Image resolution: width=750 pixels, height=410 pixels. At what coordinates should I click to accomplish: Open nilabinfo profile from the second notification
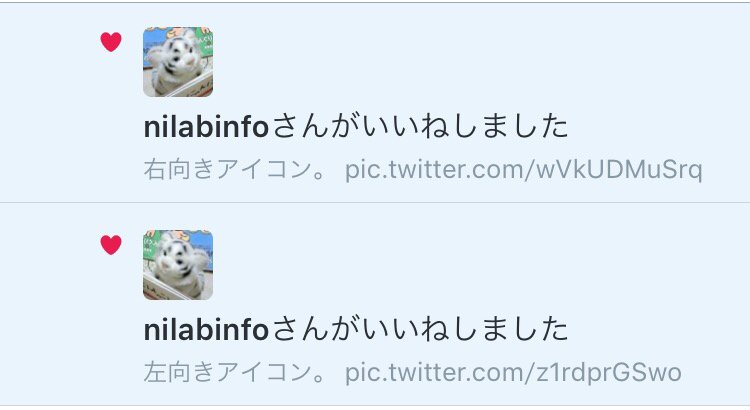[x=206, y=330]
